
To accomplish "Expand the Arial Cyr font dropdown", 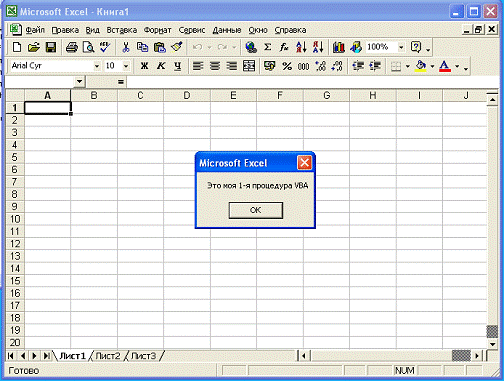I will (x=97, y=66).
